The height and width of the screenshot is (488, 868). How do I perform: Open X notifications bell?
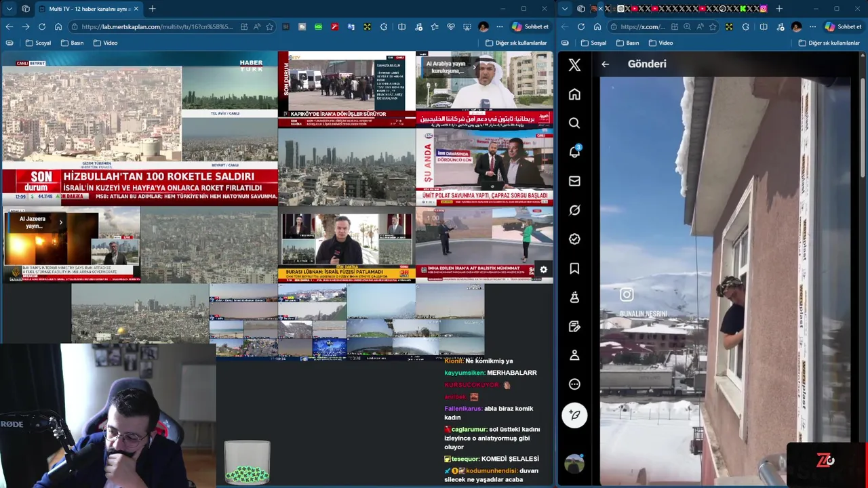tap(574, 152)
